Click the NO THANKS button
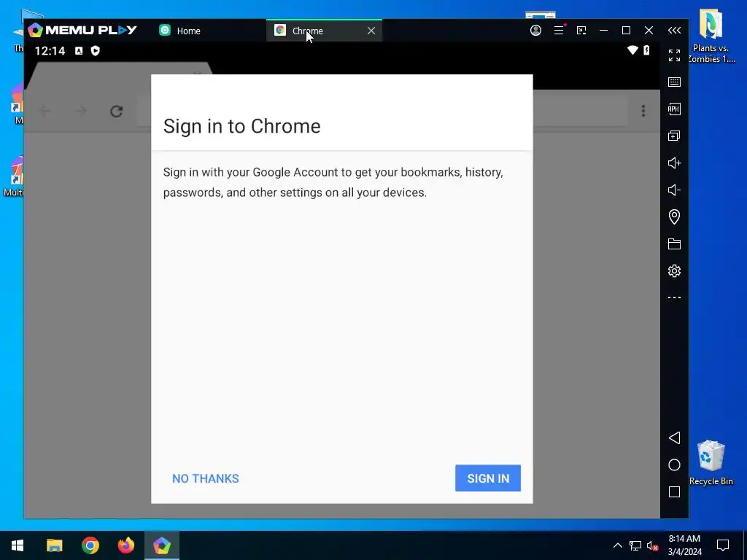Screen dimensions: 747x560 tap(205, 478)
